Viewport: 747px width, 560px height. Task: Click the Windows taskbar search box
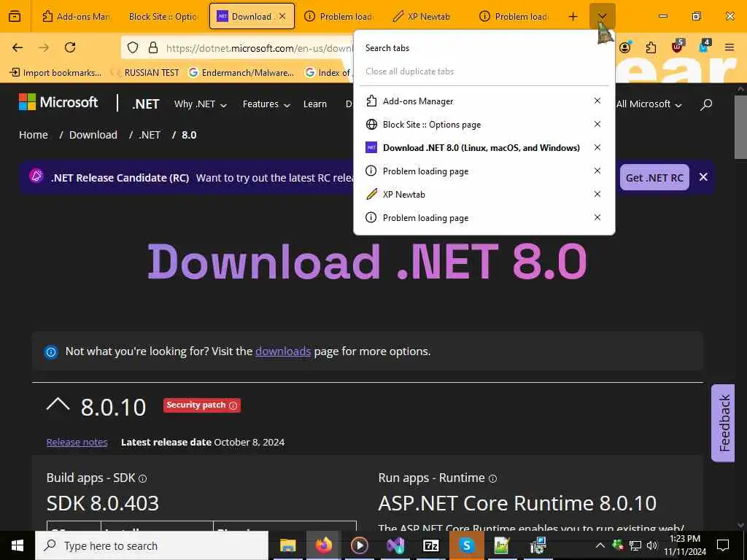pyautogui.click(x=152, y=545)
